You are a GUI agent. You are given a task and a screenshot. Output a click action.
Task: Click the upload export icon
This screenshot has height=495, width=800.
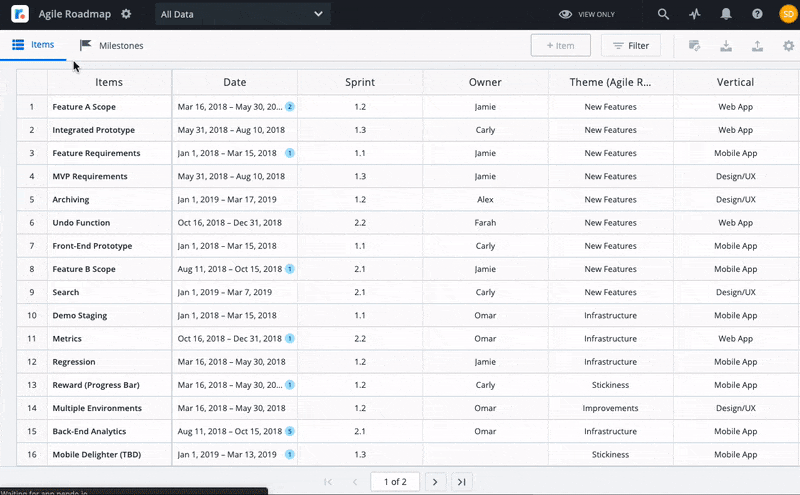(x=757, y=46)
